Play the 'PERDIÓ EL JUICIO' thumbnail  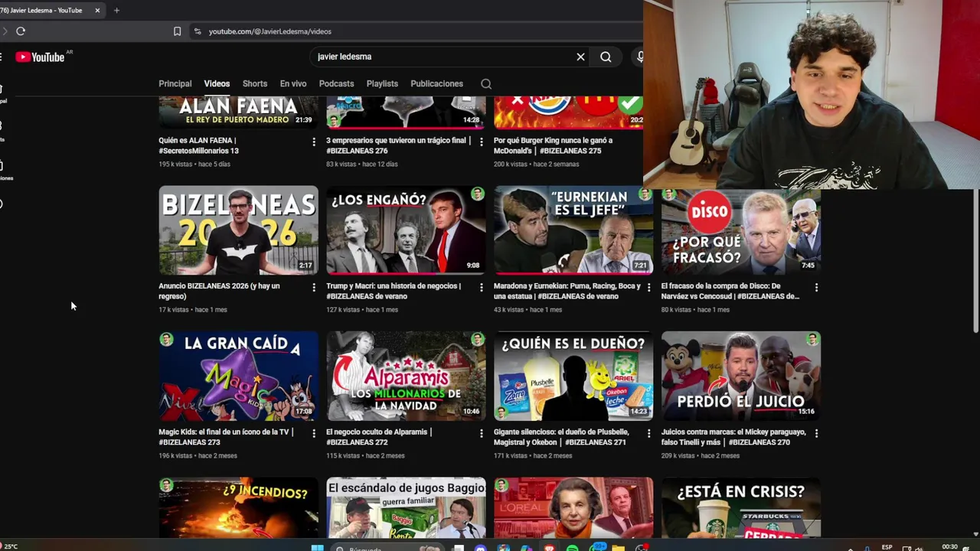pos(741,376)
